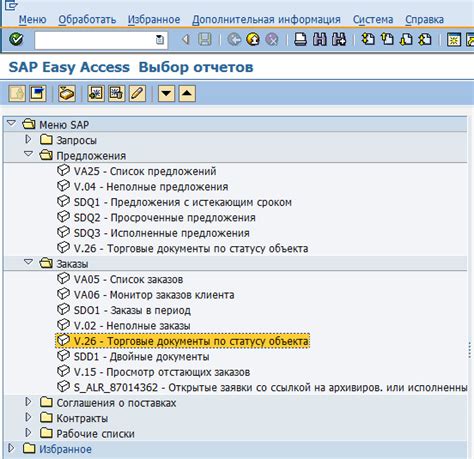
Task: Open the Меню menu
Action: [x=32, y=19]
